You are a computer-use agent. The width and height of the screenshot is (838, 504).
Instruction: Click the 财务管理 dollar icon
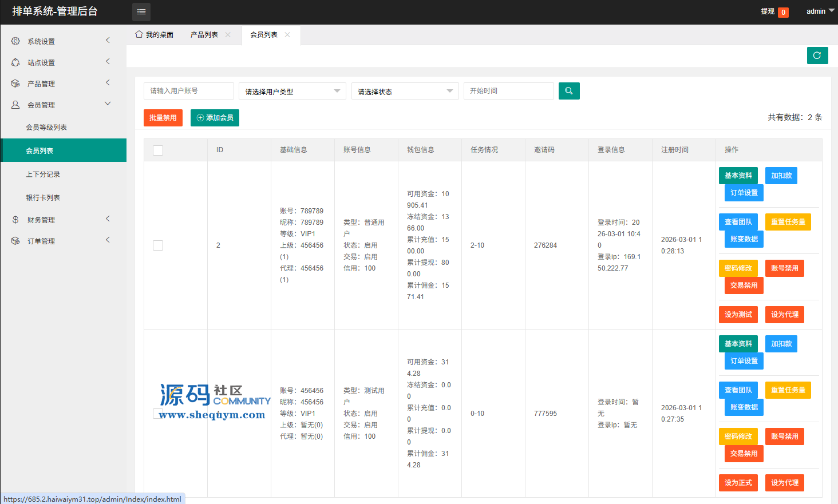point(15,220)
